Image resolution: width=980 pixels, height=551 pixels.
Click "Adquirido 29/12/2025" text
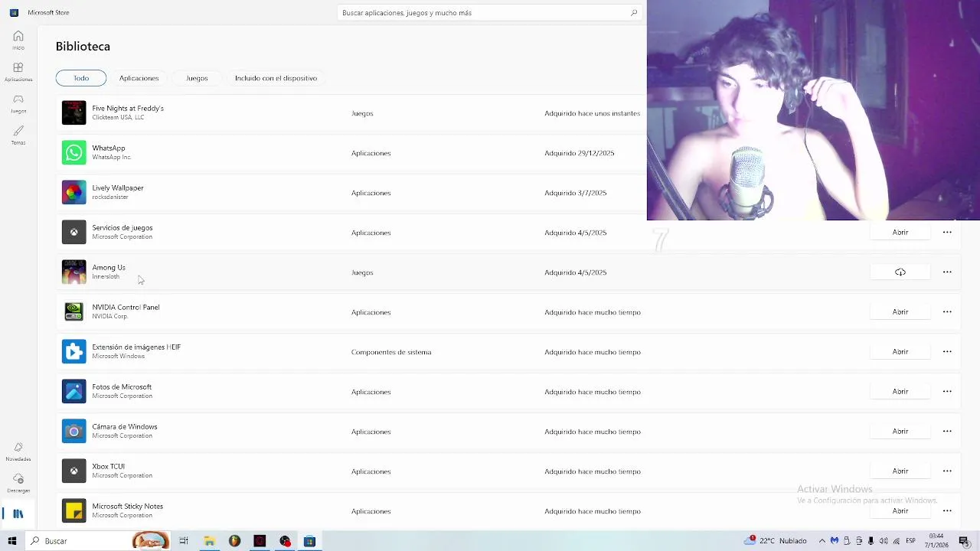[580, 153]
